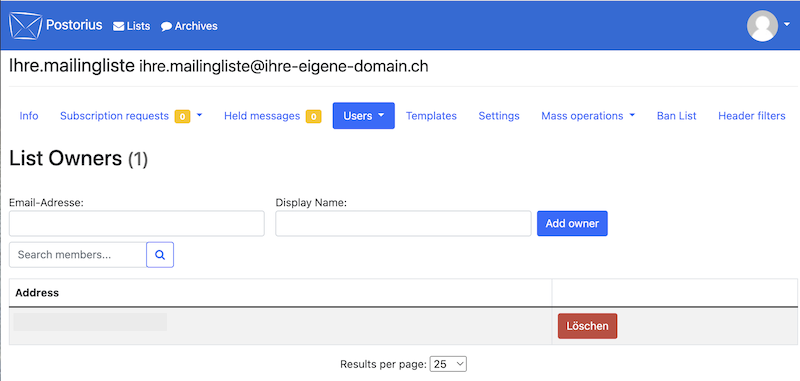Click the magnifier search icon button
This screenshot has height=381, width=800.
tap(160, 255)
